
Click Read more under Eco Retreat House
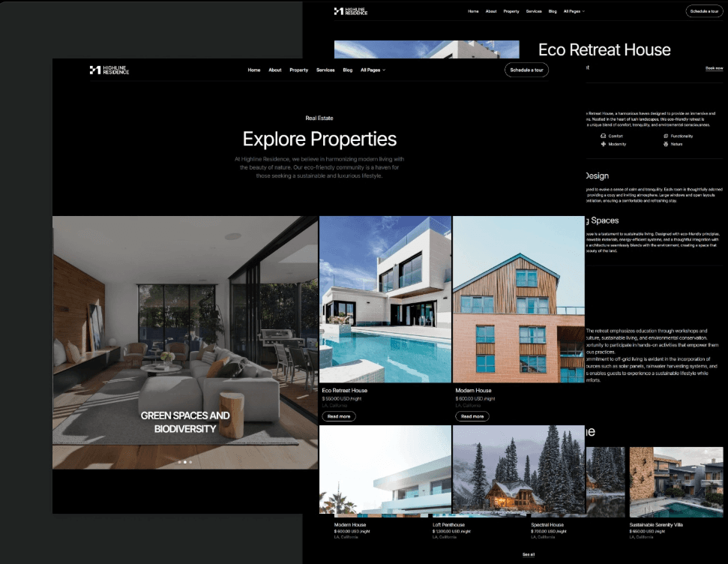pos(339,416)
